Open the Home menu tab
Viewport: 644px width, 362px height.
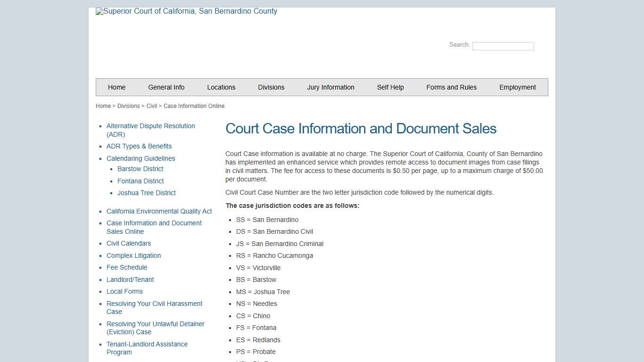pos(116,87)
